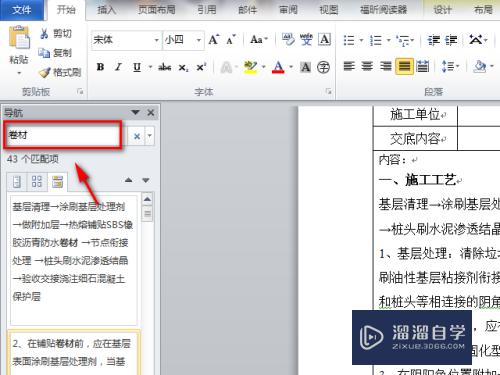Apply the red font color
Image resolution: width=500 pixels, height=375 pixels.
pos(278,67)
